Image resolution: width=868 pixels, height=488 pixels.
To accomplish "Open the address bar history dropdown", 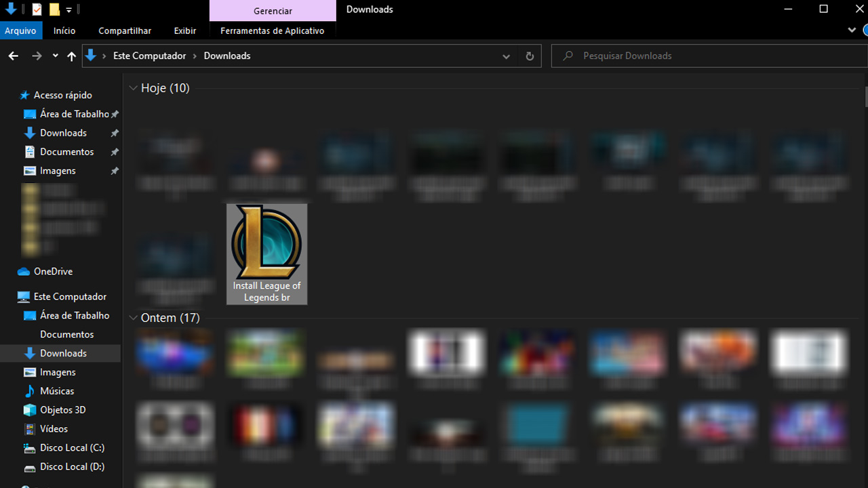I will click(506, 56).
